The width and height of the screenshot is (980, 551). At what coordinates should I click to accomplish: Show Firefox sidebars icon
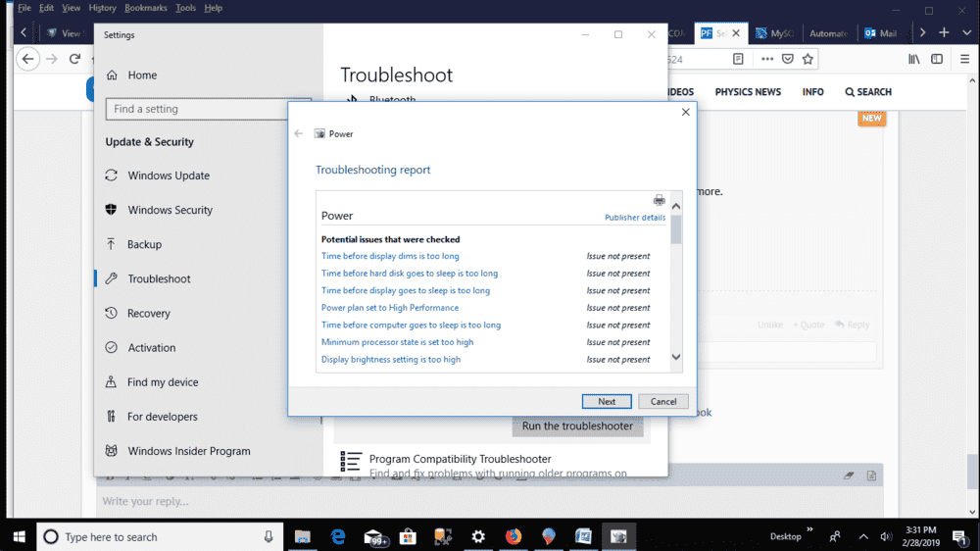tap(937, 59)
